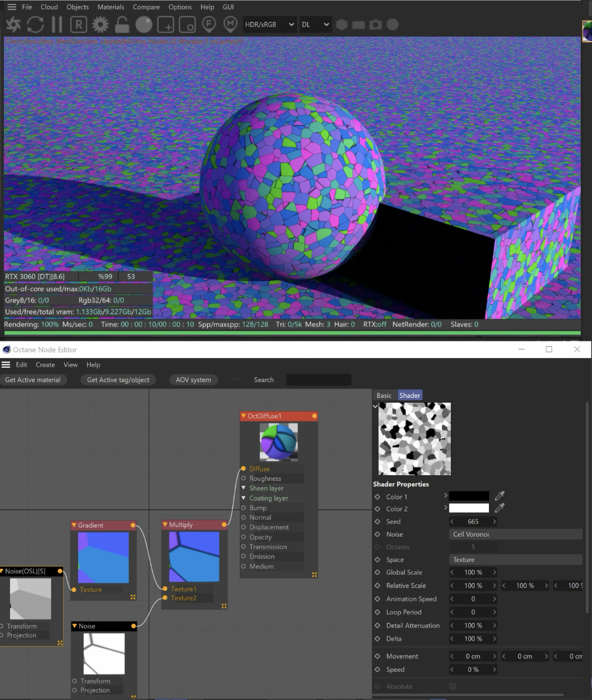
Task: Click the square-with-plus render region icon
Action: click(x=166, y=25)
